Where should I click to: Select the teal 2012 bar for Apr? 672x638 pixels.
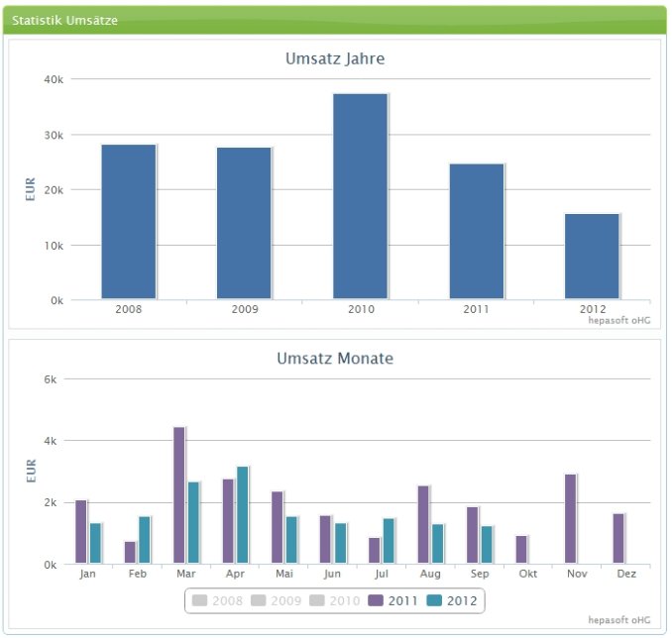(243, 515)
